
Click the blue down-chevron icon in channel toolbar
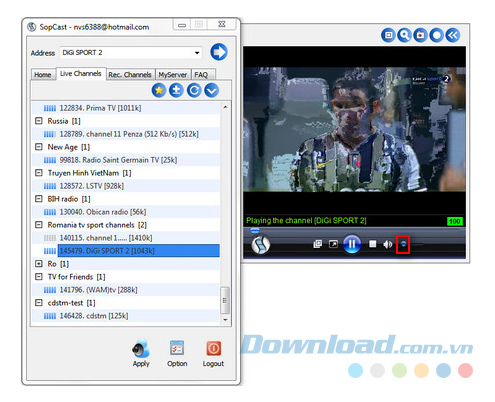[212, 90]
